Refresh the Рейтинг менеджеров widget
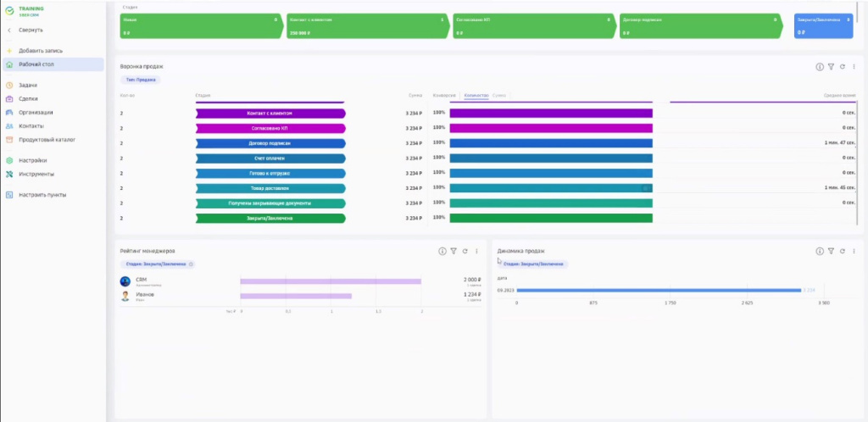This screenshot has height=422, width=868. (465, 252)
